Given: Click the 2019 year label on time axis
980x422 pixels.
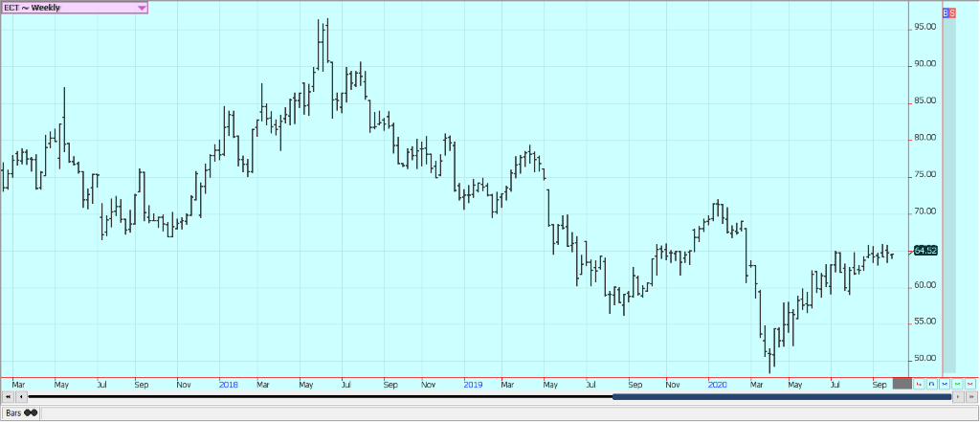Looking at the screenshot, I should point(473,385).
